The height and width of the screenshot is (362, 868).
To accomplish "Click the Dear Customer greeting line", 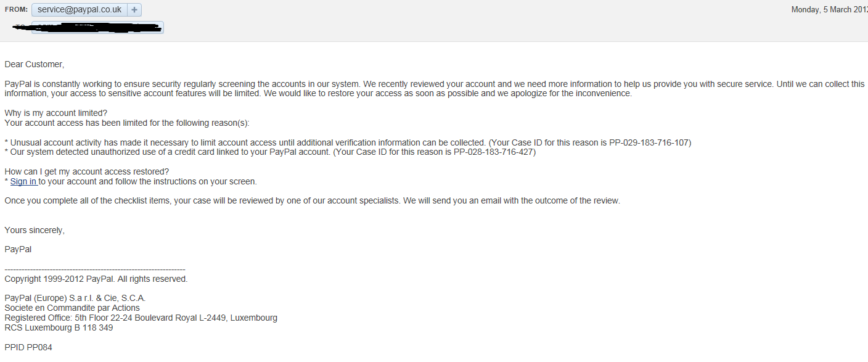I will 35,64.
